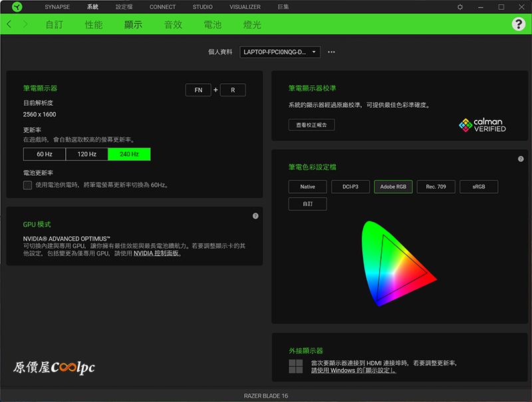The width and height of the screenshot is (532, 402).
Task: Select the 顯示 sub-tab
Action: (134, 25)
